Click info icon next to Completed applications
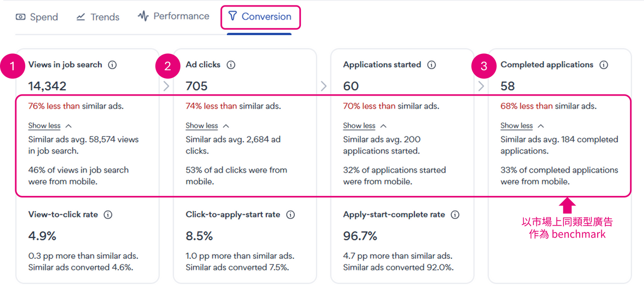Image resolution: width=644 pixels, height=290 pixels. (x=604, y=65)
